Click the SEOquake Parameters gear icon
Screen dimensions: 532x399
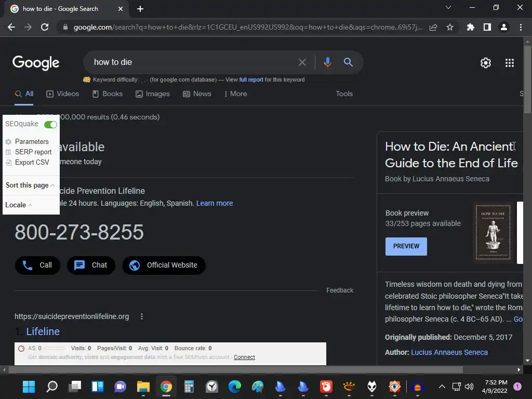coord(8,141)
